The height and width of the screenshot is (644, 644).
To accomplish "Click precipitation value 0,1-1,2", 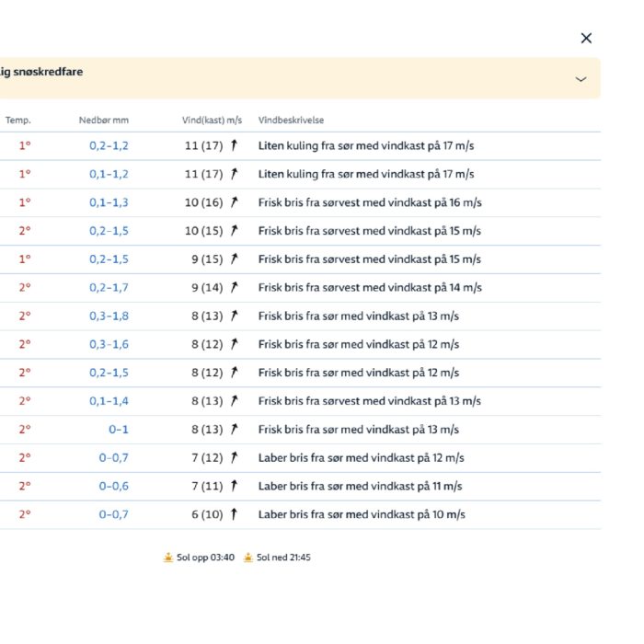I will coord(109,174).
